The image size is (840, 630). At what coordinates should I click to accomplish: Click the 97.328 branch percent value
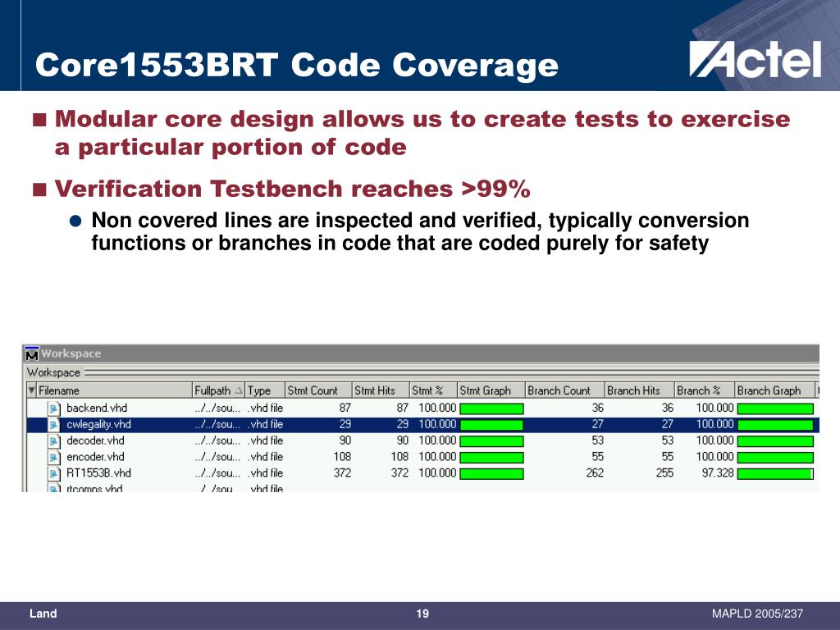[x=717, y=473]
